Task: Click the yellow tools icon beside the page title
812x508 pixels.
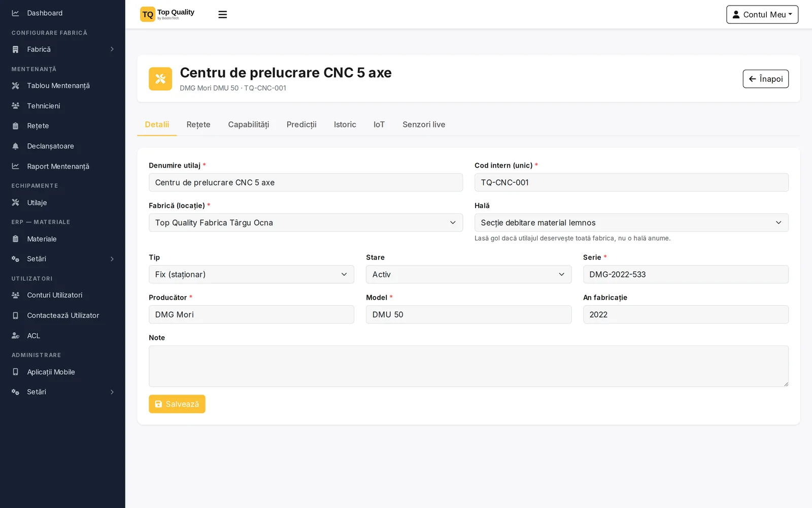Action: click(160, 79)
